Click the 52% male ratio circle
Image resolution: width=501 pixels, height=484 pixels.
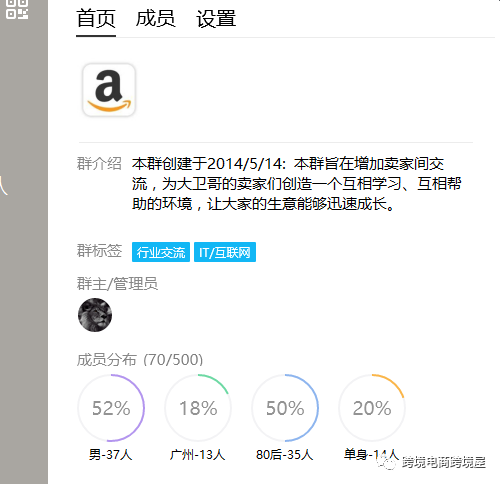pos(111,408)
